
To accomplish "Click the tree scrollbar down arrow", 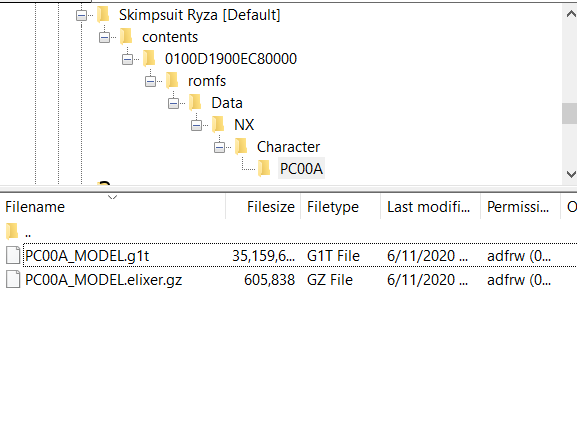I will (570, 174).
